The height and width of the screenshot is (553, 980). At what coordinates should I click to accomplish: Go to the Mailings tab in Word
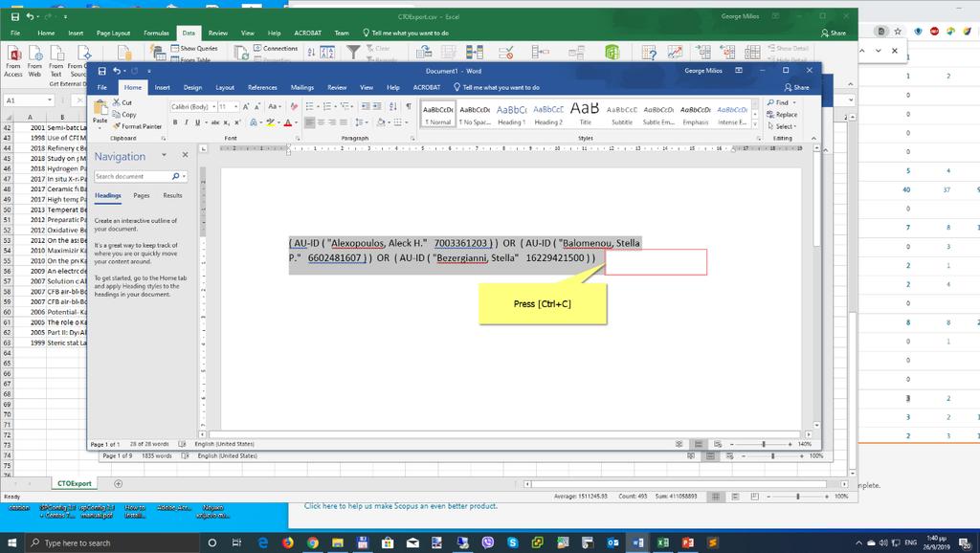click(x=301, y=87)
